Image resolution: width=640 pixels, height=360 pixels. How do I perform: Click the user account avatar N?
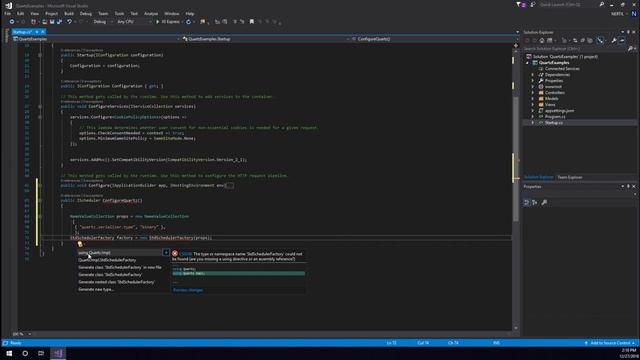(634, 13)
